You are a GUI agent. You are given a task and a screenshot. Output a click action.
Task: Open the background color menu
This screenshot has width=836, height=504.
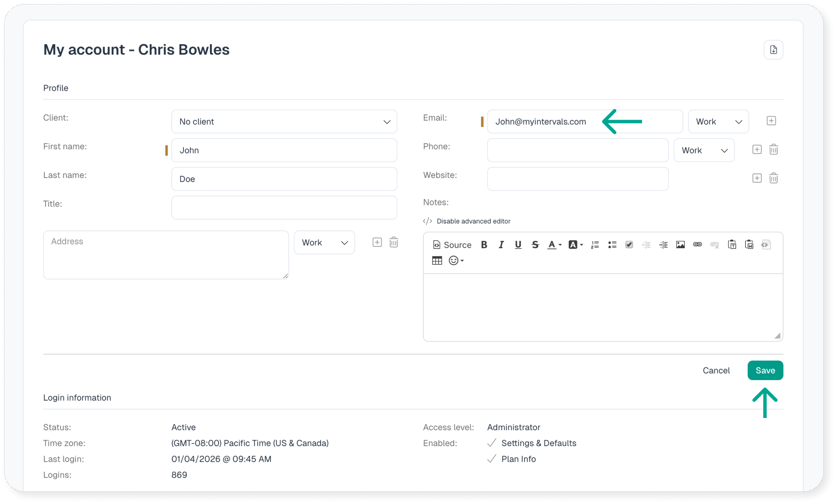click(x=576, y=245)
